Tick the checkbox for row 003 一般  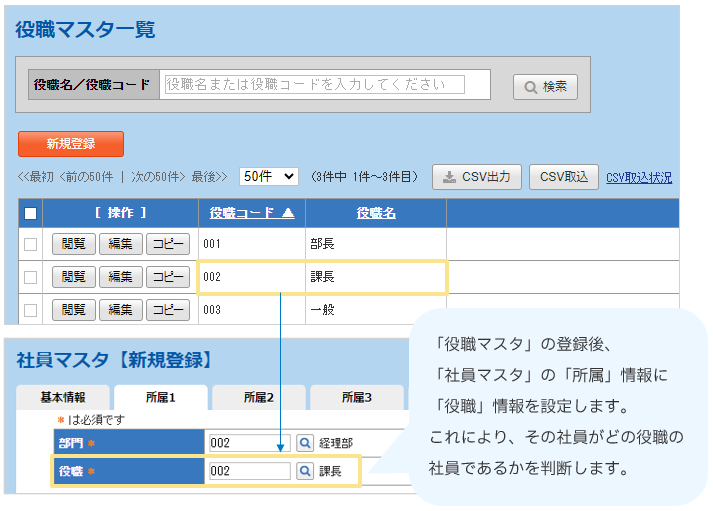click(30, 310)
